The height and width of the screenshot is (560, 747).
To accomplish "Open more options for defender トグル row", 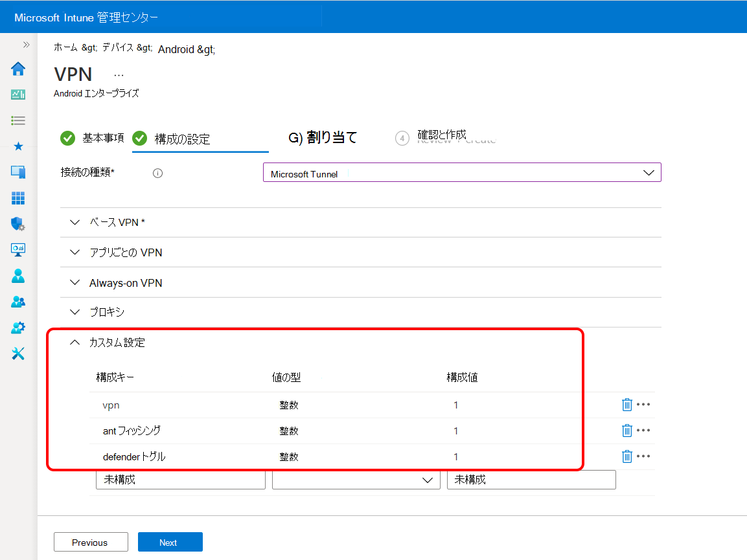I will coord(643,456).
